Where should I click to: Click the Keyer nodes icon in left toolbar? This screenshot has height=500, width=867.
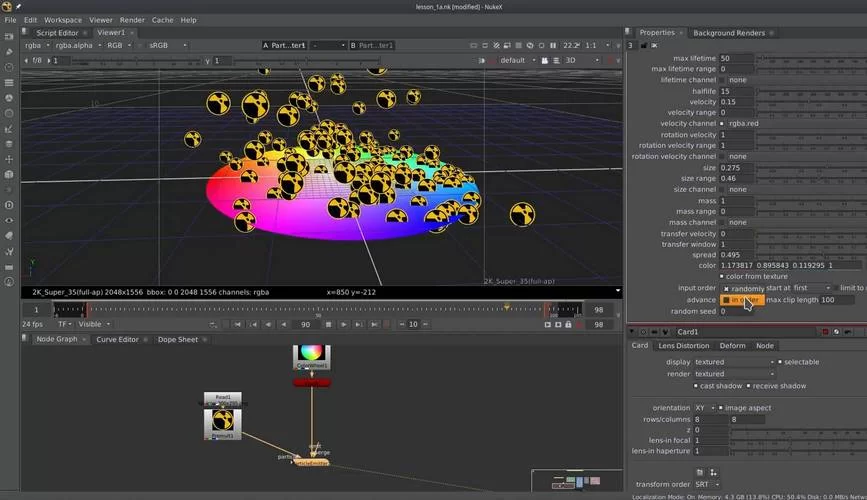point(9,129)
